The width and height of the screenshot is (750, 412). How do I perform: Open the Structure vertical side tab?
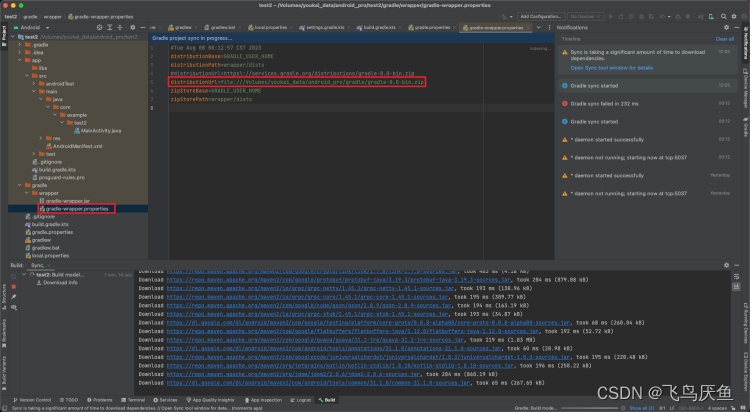[4, 297]
